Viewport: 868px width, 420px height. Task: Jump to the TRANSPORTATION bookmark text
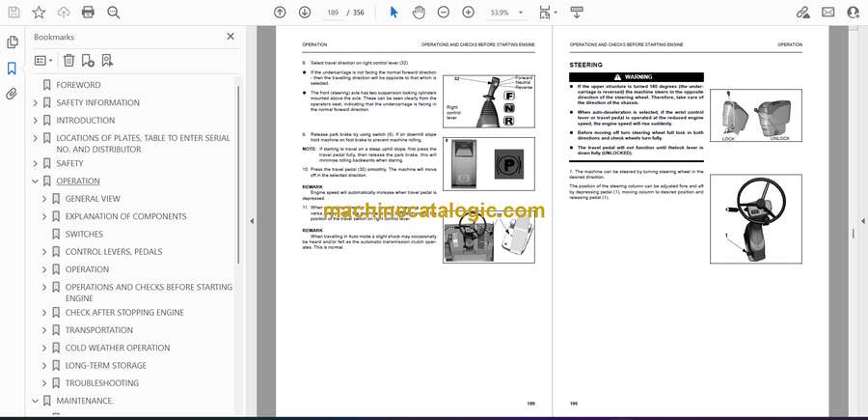[99, 330]
